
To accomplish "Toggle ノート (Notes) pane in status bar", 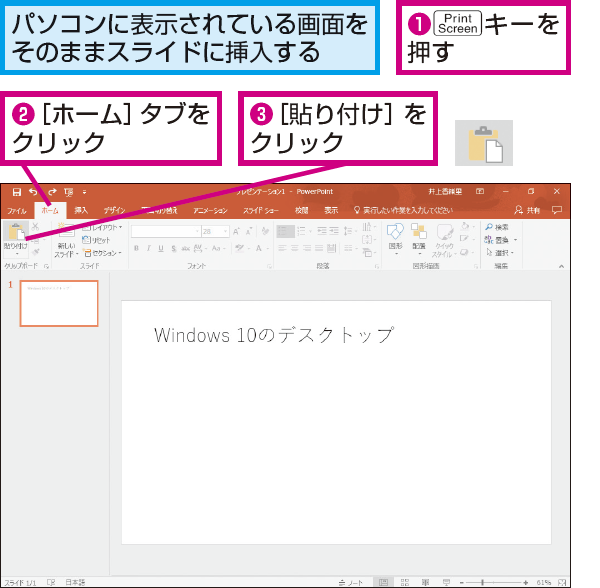I will (x=351, y=582).
